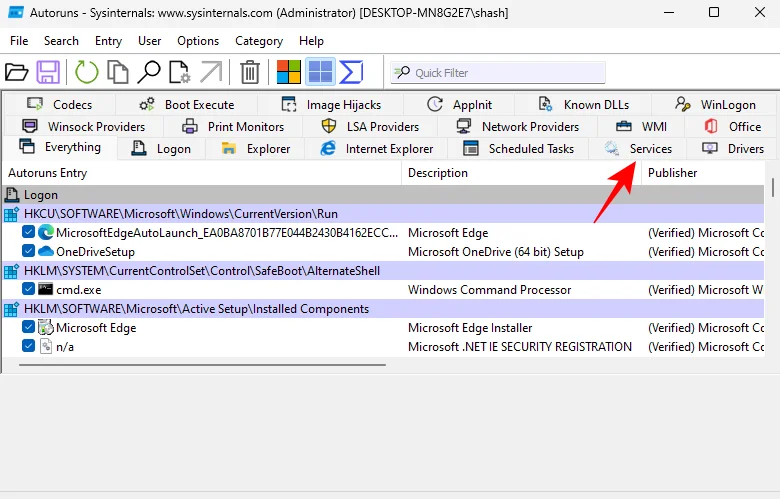
Task: Click the Autoruns Entry column header
Action: point(48,173)
